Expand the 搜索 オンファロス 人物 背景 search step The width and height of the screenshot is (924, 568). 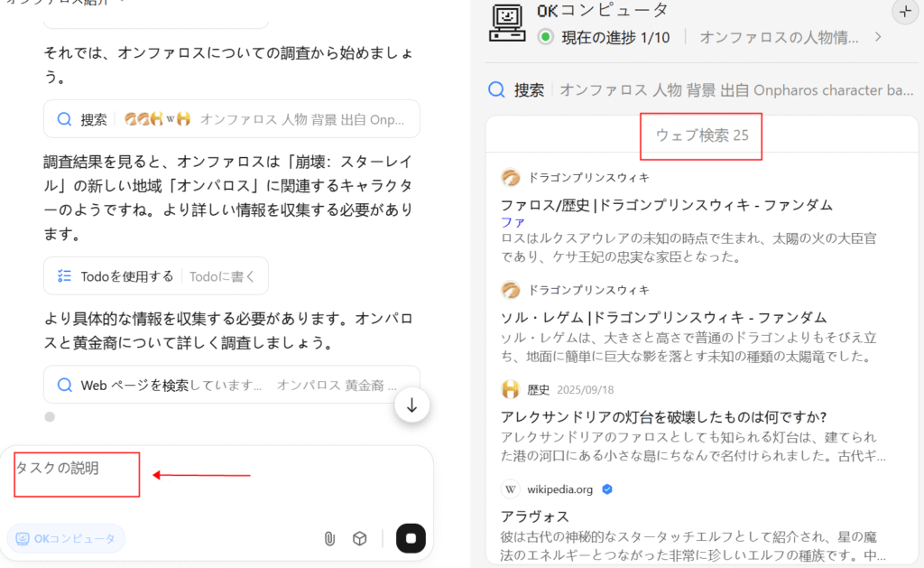tap(231, 119)
